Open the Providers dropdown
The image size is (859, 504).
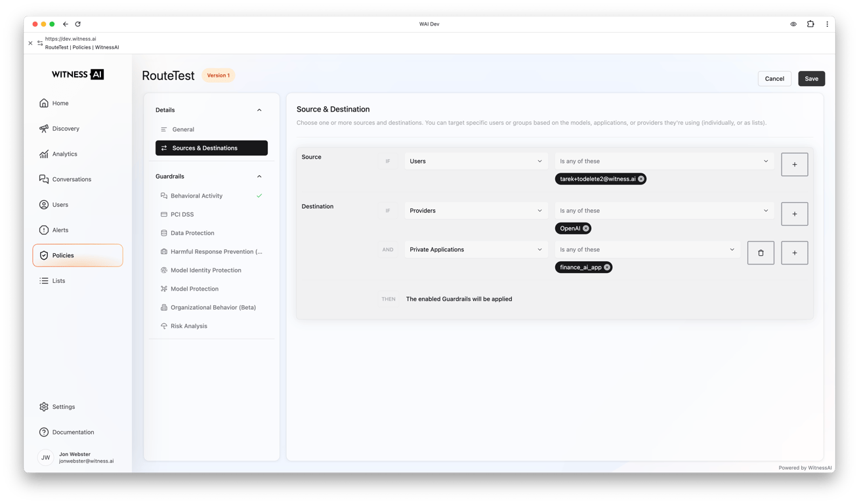(x=476, y=211)
